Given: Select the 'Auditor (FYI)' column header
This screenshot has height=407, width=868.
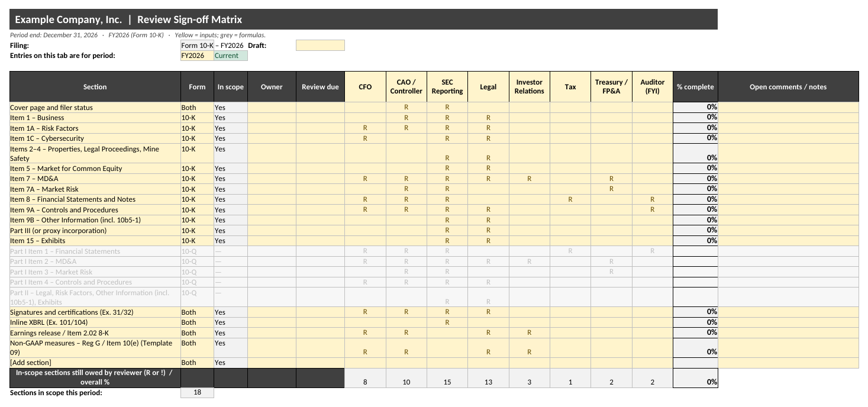Looking at the screenshot, I should coord(653,87).
